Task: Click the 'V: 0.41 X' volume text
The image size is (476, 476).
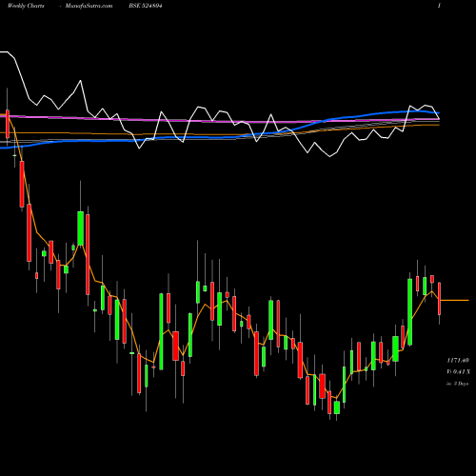Action: tap(459, 372)
